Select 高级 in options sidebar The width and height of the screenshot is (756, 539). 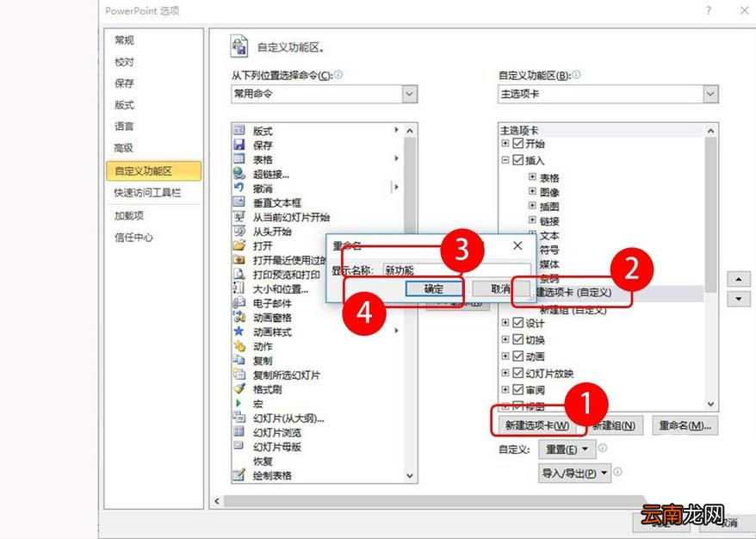point(123,147)
